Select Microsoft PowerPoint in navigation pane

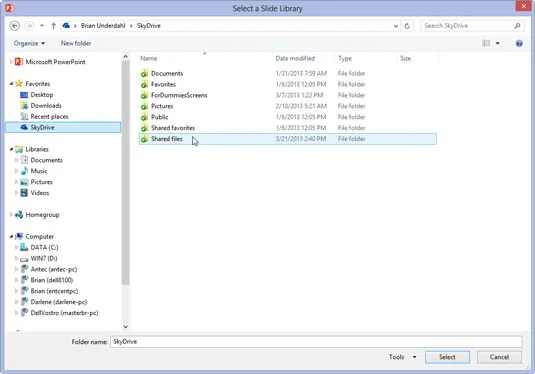55,62
